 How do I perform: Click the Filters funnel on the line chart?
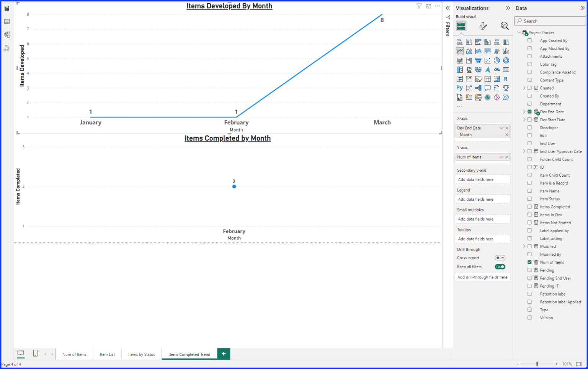tap(419, 6)
